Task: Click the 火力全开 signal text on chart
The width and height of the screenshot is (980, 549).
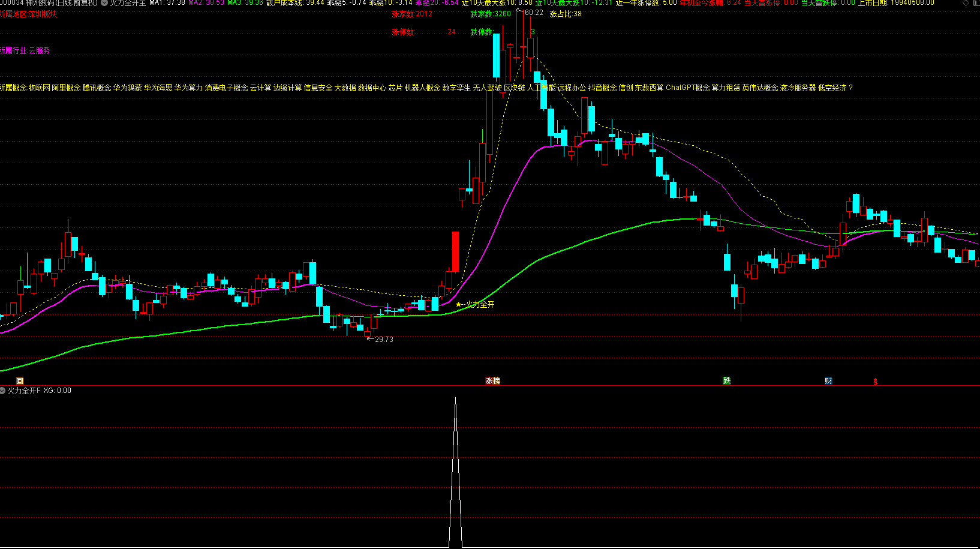Action: coord(480,305)
